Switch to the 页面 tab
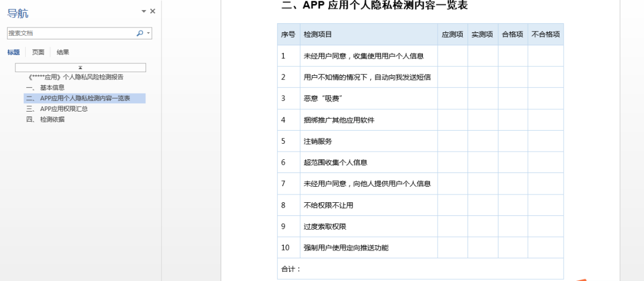This screenshot has width=644, height=281. 38,53
